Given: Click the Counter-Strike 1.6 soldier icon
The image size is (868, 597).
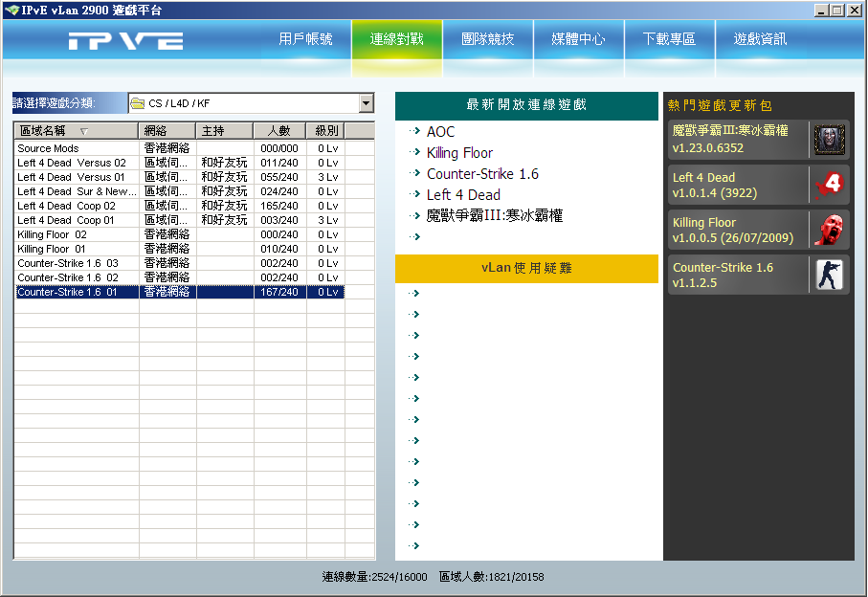Looking at the screenshot, I should 829,275.
